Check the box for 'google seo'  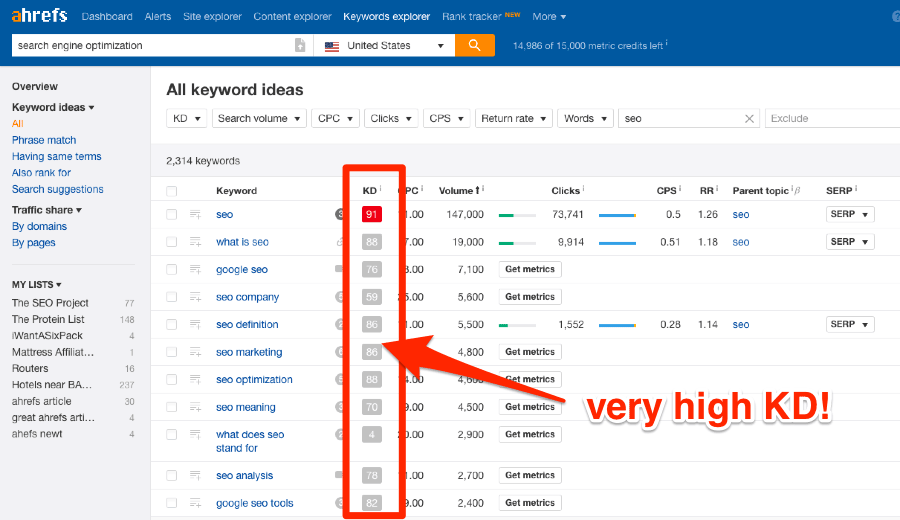tap(172, 270)
